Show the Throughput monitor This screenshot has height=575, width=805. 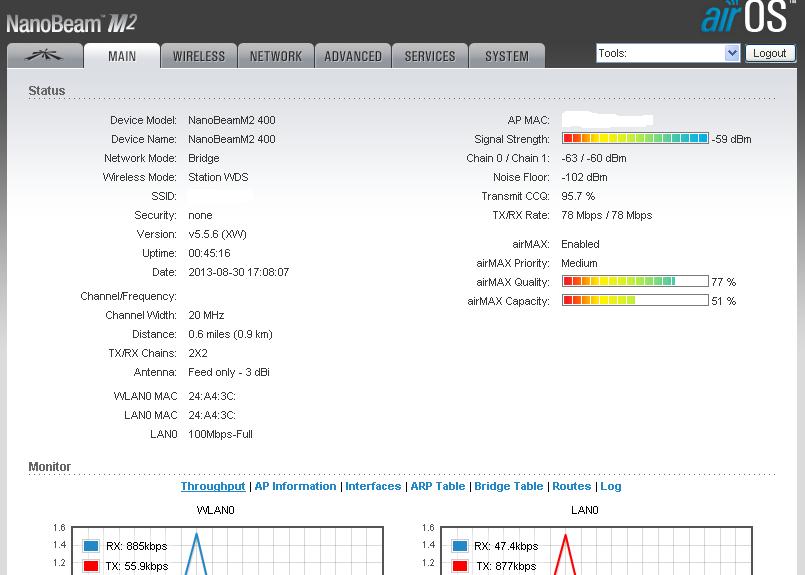(x=212, y=486)
